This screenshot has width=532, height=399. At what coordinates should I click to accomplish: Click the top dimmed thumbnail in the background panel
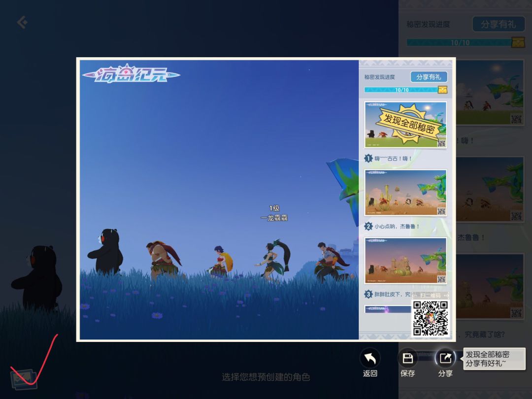490,92
